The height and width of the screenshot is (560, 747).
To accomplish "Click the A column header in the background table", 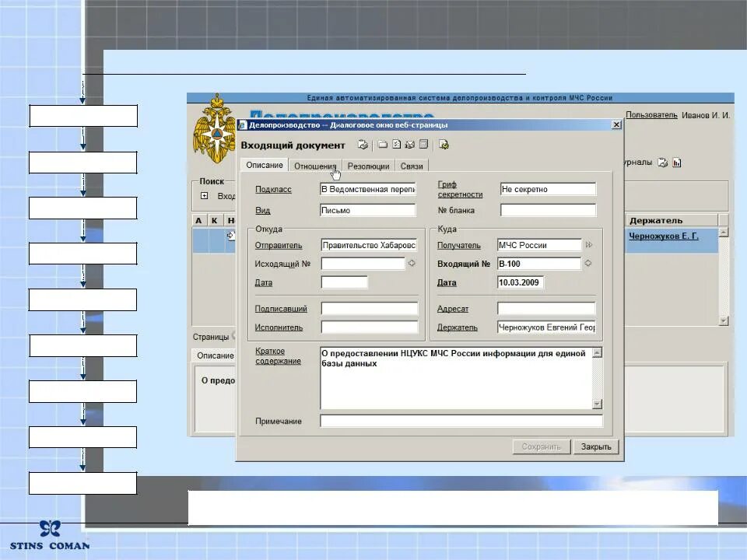I will pos(198,220).
